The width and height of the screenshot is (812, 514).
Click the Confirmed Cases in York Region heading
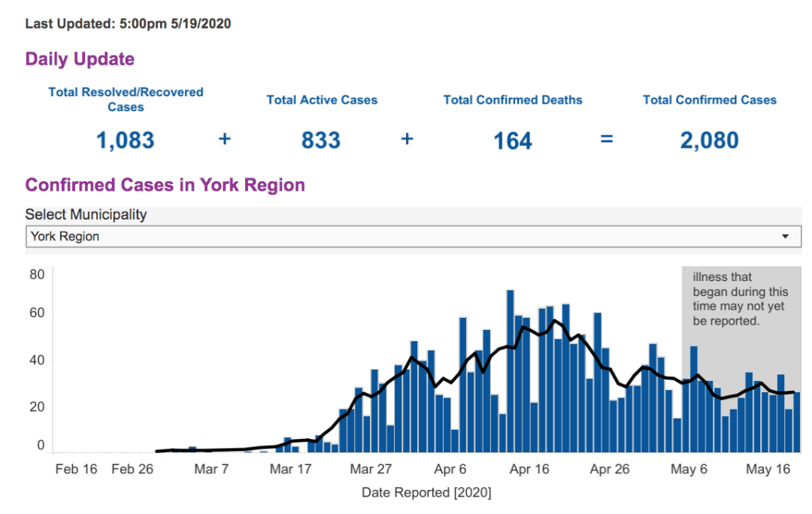(x=165, y=185)
